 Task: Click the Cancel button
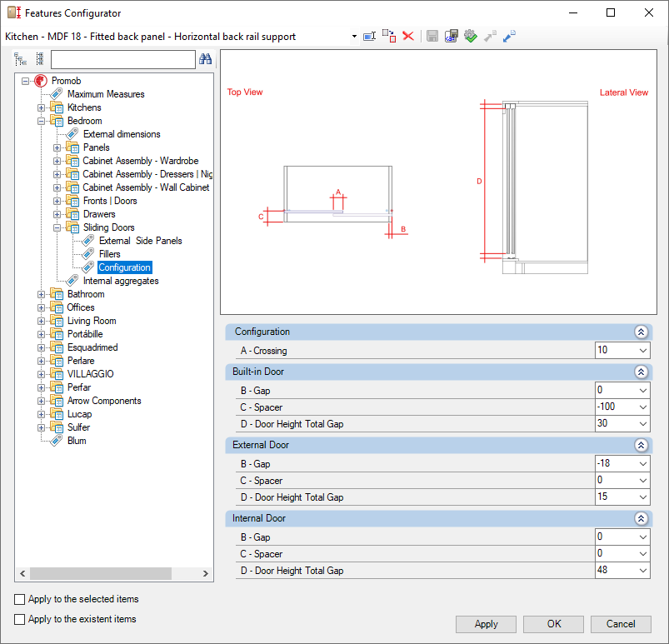coord(621,624)
